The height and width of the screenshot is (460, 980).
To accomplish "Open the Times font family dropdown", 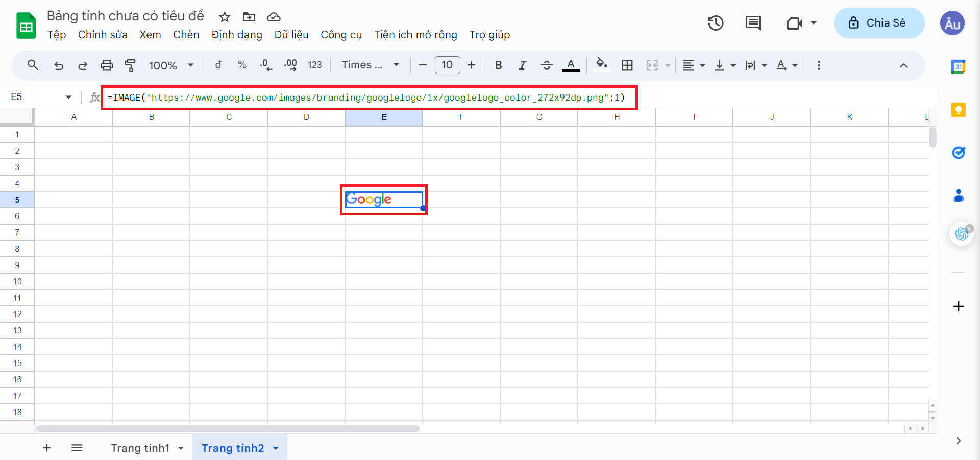I will coord(371,65).
